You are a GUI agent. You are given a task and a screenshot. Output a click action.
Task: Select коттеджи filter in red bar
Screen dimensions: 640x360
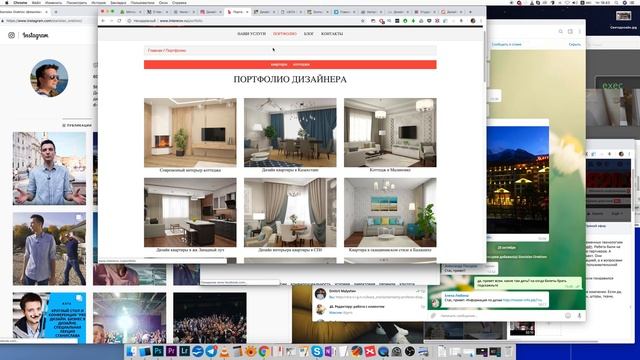[301, 64]
